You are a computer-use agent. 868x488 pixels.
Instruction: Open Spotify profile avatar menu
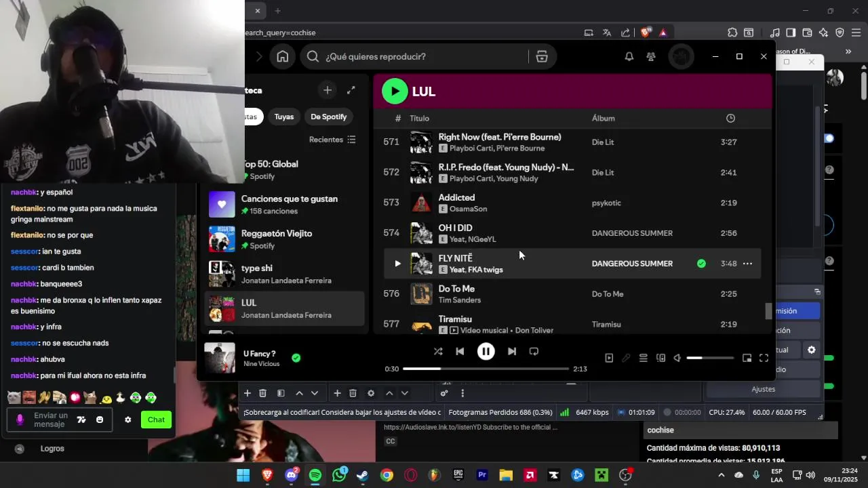tap(681, 57)
